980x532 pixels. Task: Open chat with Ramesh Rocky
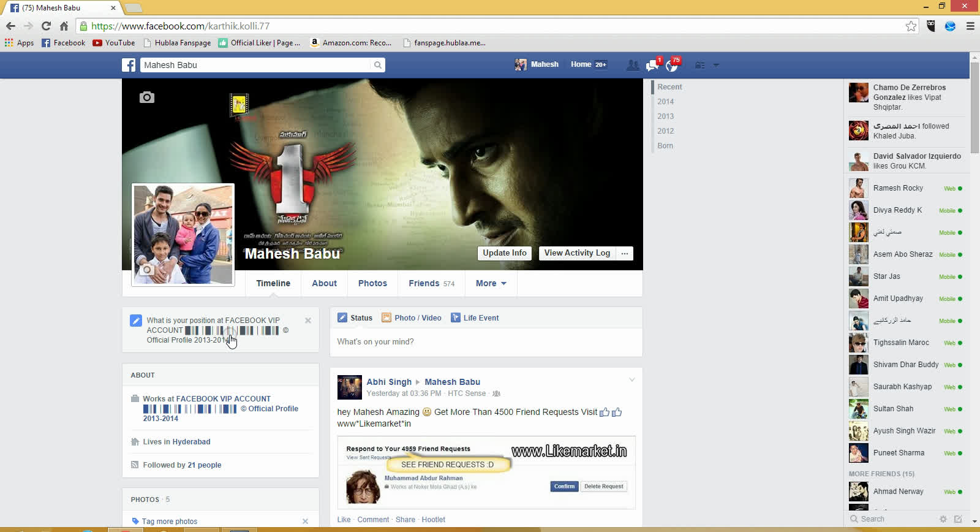click(906, 188)
